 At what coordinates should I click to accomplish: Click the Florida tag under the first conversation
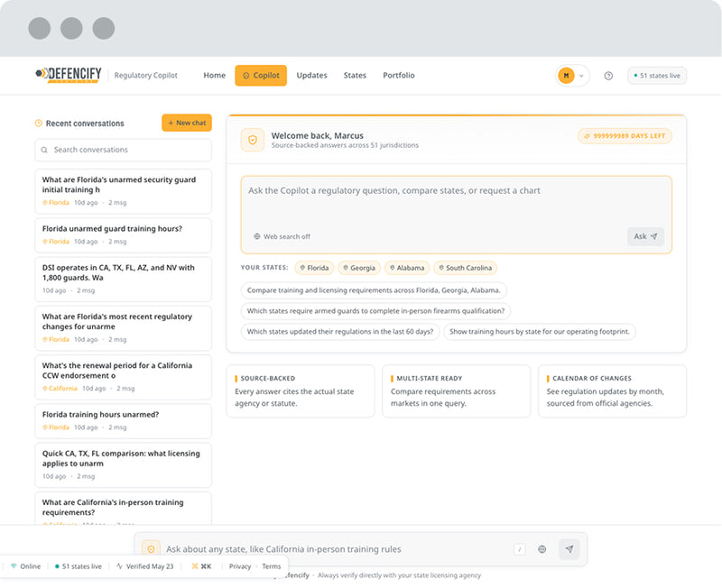pyautogui.click(x=56, y=202)
